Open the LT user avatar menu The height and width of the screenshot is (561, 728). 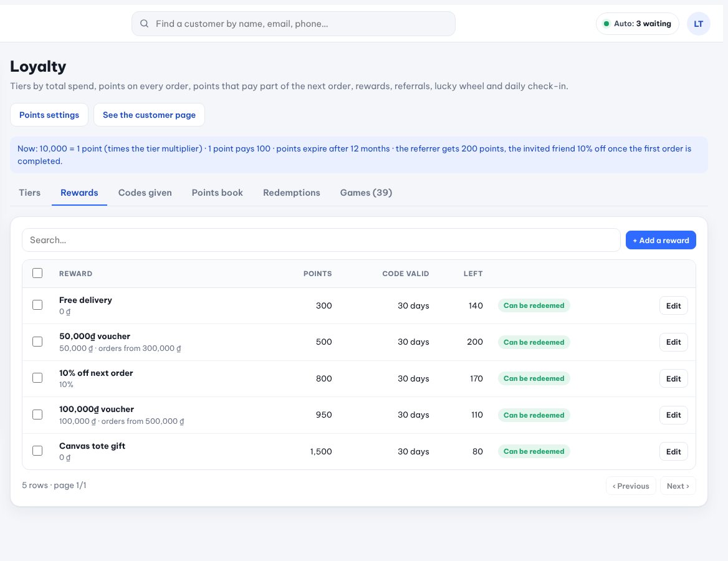tap(698, 24)
